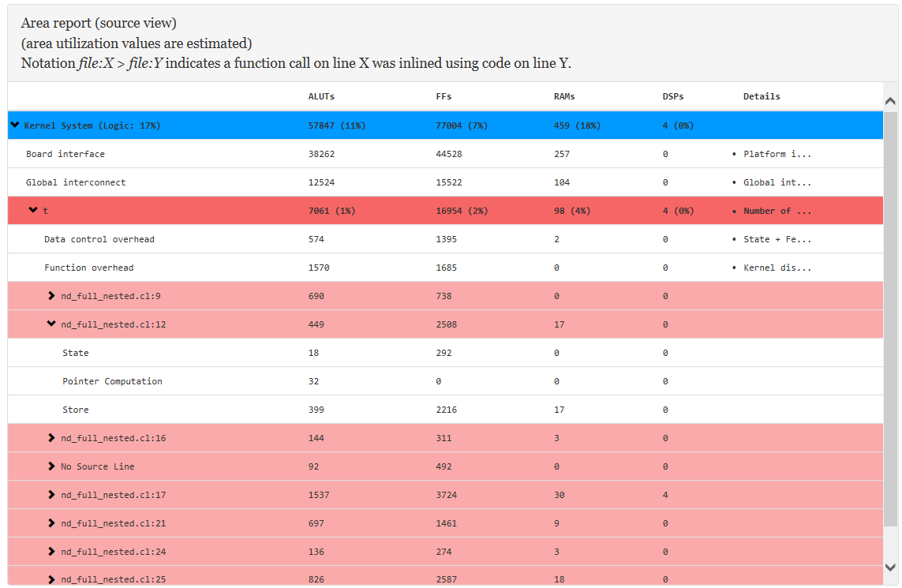Screen dimensions: 902x588
Task: Click the Pointer Computation row
Action: coord(112,381)
